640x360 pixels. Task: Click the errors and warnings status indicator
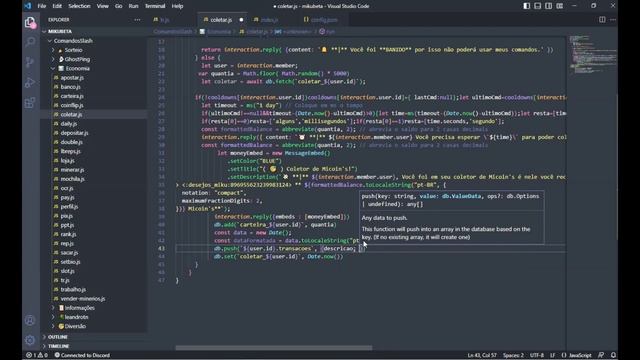(x=37, y=355)
